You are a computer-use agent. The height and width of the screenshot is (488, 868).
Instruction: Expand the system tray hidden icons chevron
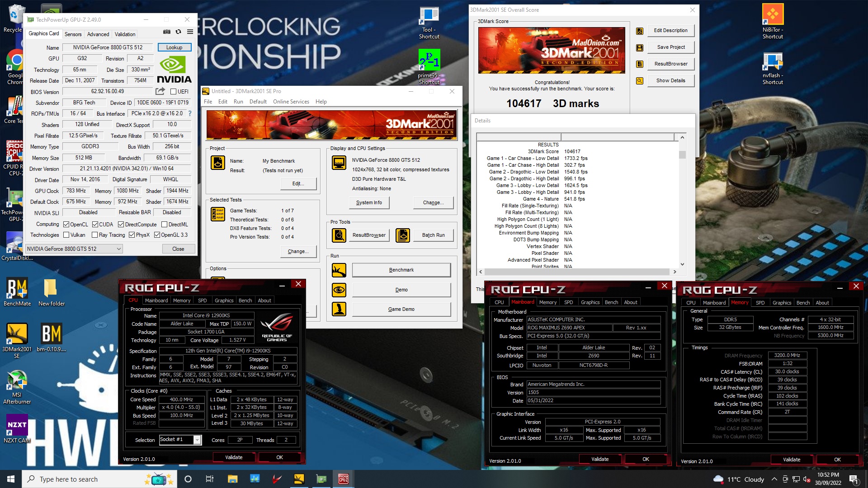[x=774, y=479]
